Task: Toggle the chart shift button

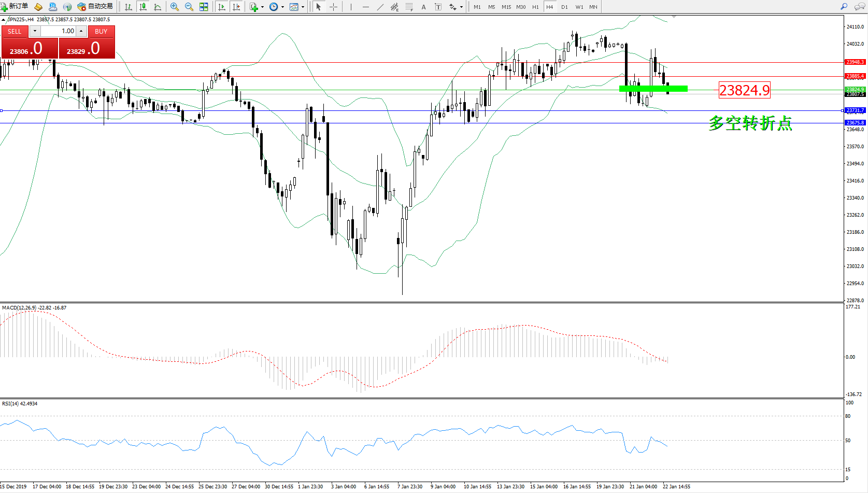Action: tap(236, 7)
